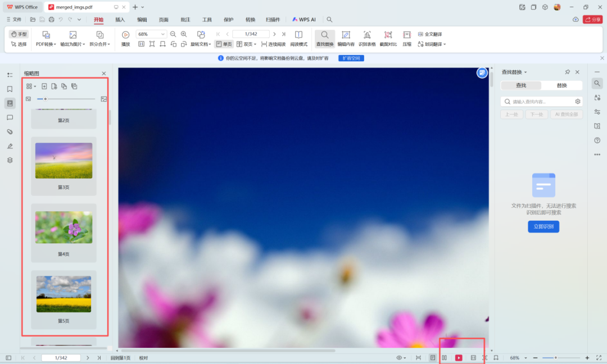The image size is (607, 364).
Task: Click 回到第1页 in status bar
Action: (x=120, y=358)
